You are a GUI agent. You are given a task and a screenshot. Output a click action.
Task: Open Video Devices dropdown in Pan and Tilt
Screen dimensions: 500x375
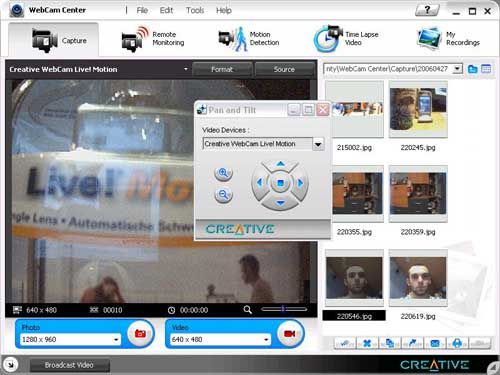click(318, 144)
